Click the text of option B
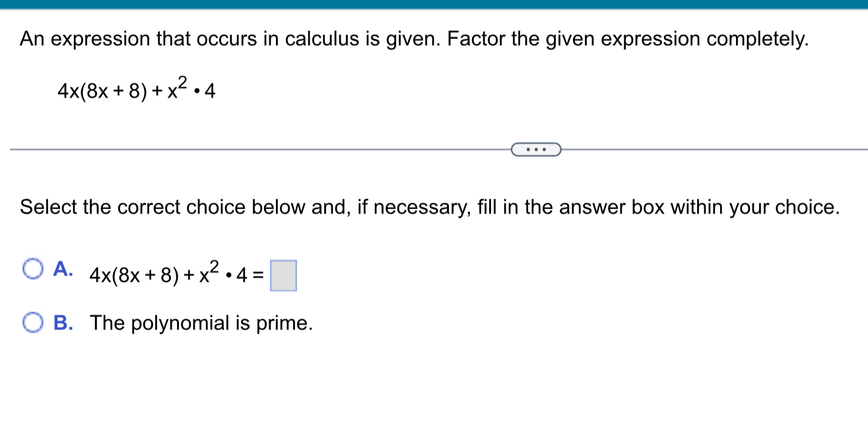The height and width of the screenshot is (434, 868). click(201, 323)
